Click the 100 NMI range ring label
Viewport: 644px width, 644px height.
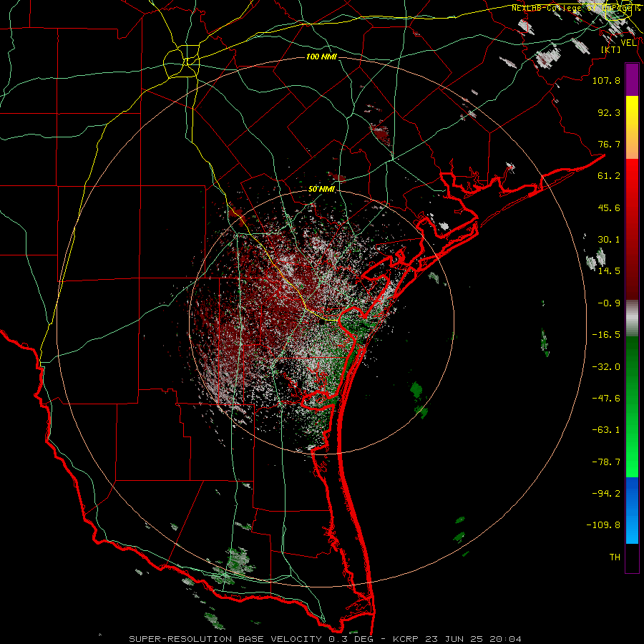pos(321,57)
